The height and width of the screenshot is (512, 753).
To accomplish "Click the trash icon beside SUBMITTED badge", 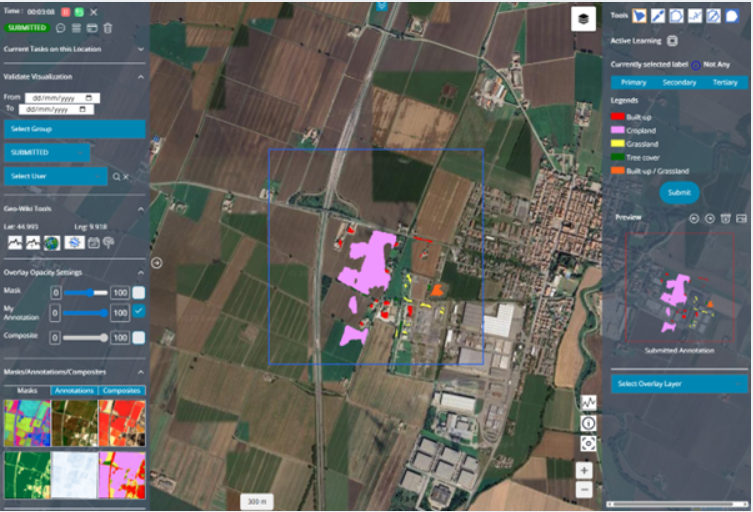I will (108, 28).
